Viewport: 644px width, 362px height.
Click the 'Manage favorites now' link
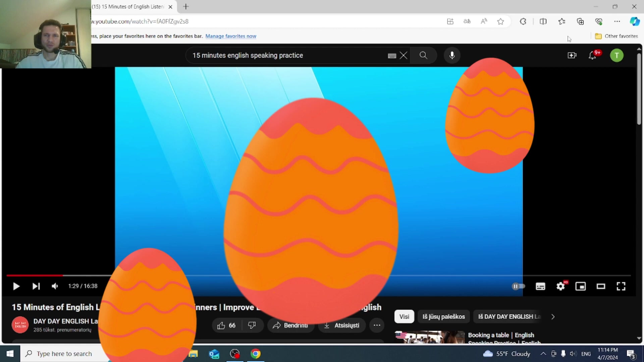click(x=231, y=36)
